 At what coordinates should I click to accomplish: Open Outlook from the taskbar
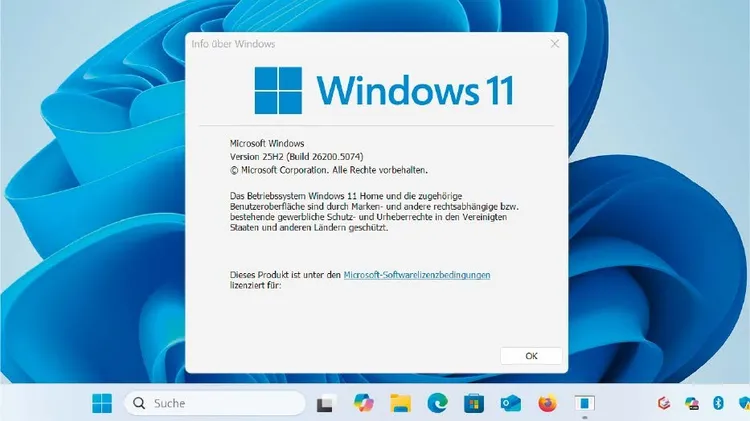(511, 403)
